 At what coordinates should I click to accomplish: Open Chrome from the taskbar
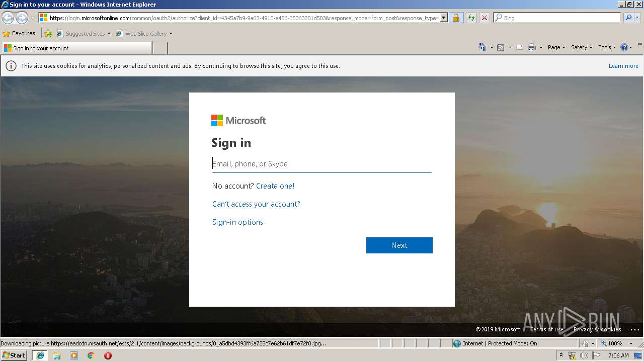tap(91, 355)
